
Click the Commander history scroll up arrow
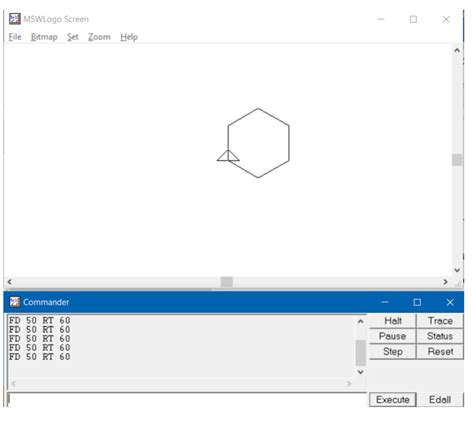point(360,321)
